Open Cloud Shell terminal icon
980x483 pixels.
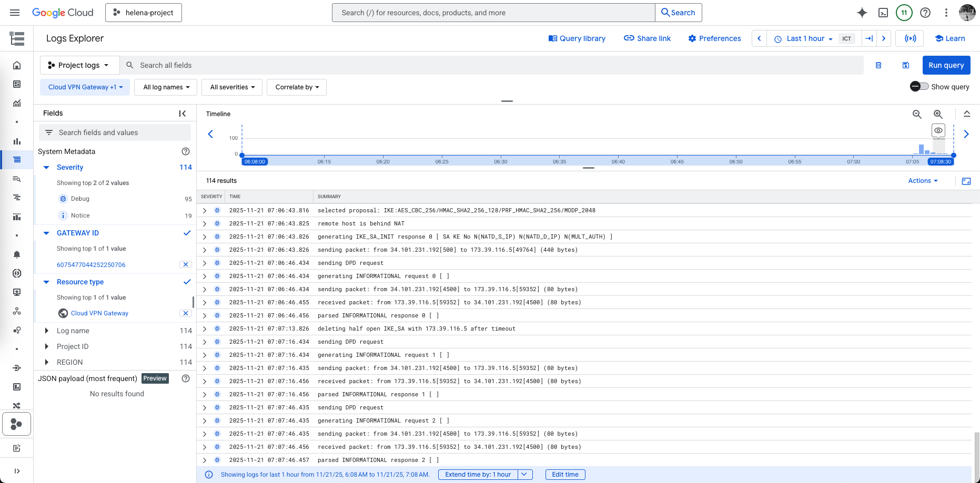click(x=883, y=13)
